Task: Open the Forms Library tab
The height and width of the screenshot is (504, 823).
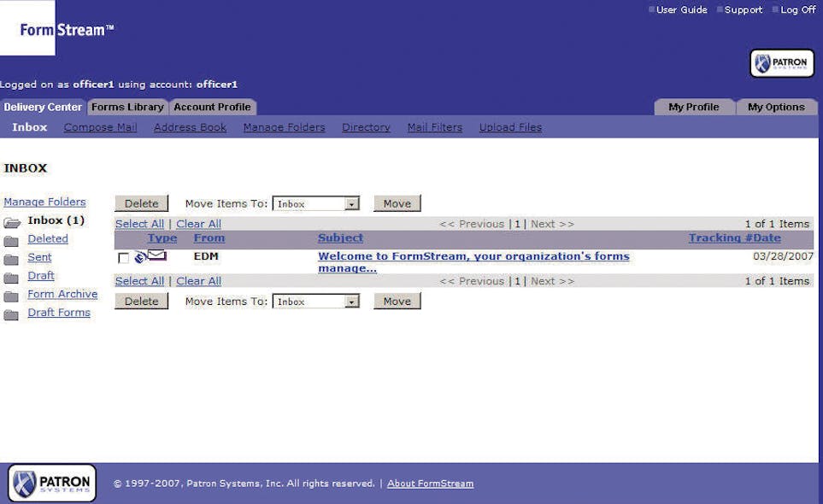Action: point(127,107)
